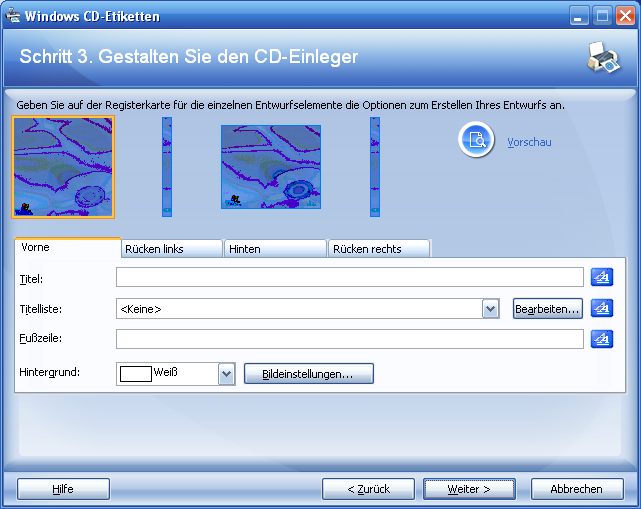Open the Vorschau preview link

pos(529,142)
